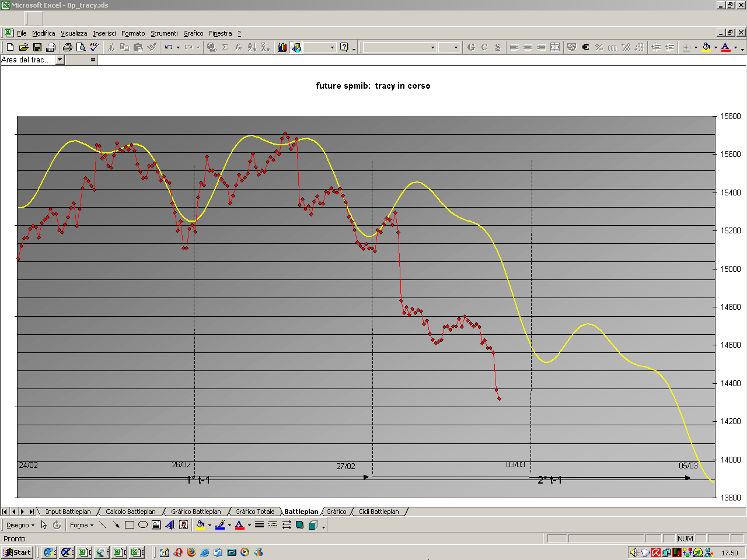Click the Start button

18,552
